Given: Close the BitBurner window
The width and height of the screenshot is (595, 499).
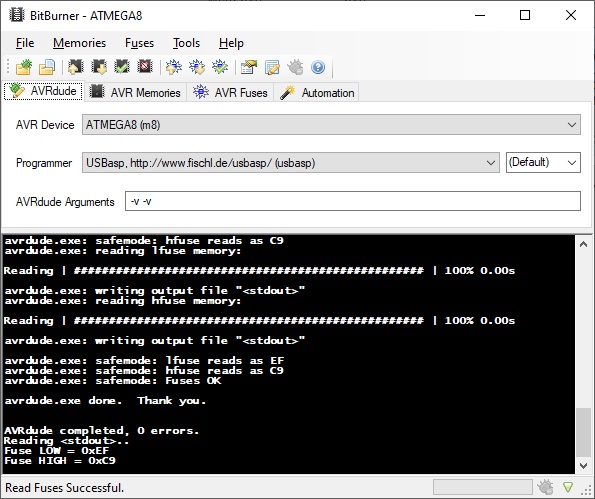Looking at the screenshot, I should point(571,16).
